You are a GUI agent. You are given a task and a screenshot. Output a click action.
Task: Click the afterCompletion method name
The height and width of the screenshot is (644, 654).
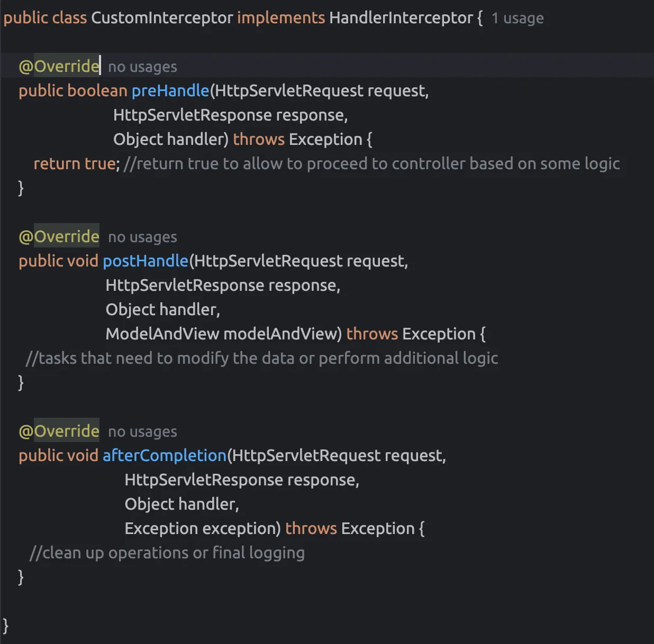pyautogui.click(x=163, y=455)
